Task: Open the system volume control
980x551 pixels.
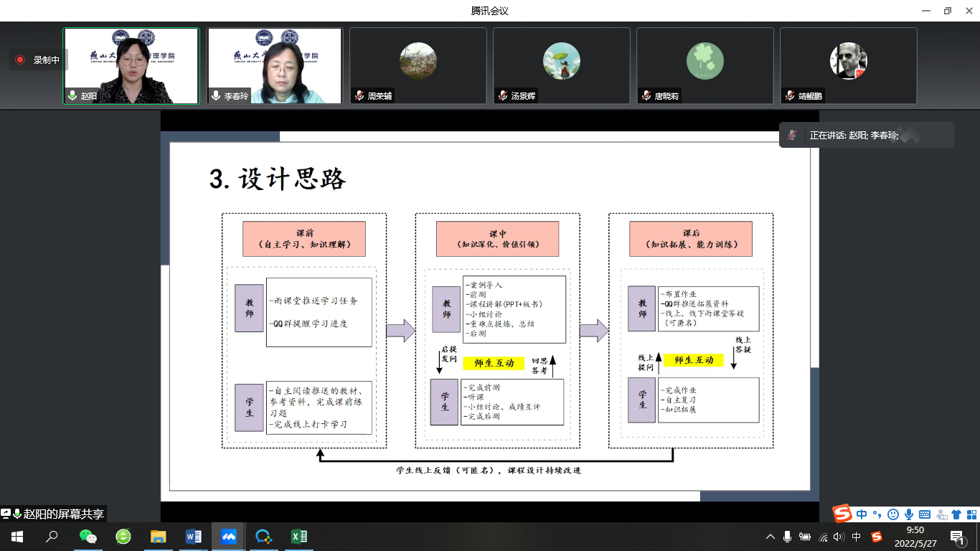Action: pyautogui.click(x=839, y=537)
